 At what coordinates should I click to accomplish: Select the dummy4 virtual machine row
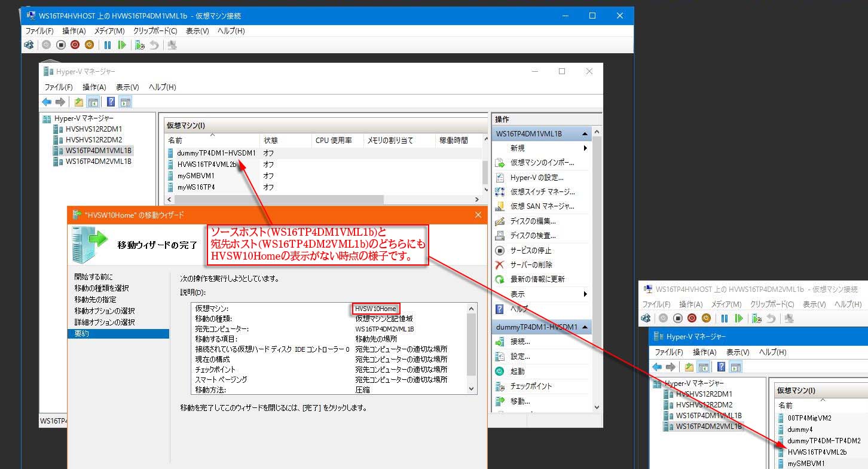[x=822, y=430]
